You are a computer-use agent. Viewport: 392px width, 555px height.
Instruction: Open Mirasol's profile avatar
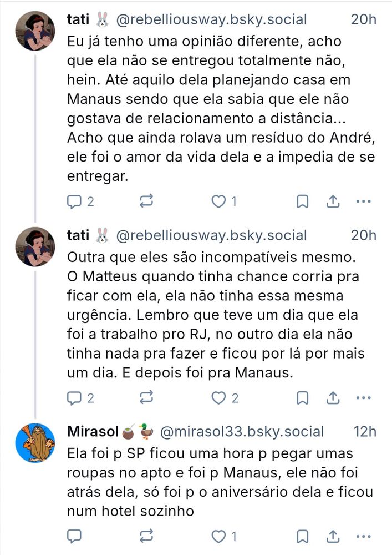(35, 442)
